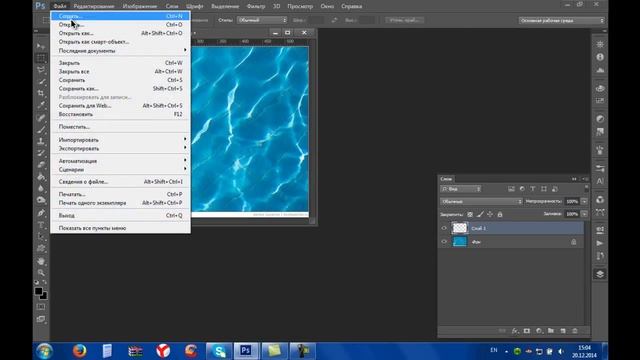Select the Magic Wand tool
Screen dimensions: 640x360
pos(41,82)
